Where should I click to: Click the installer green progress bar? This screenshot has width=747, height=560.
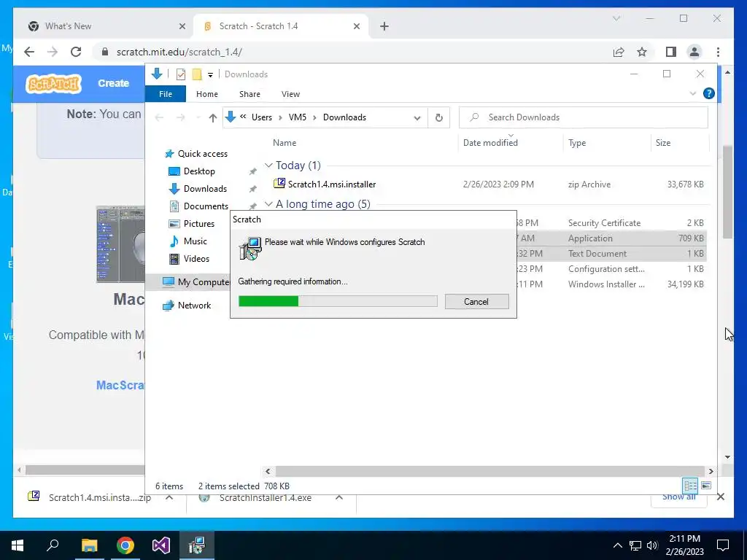338,301
